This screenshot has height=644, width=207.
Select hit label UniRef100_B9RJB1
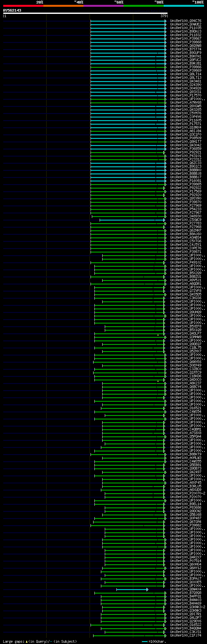coord(186,64)
